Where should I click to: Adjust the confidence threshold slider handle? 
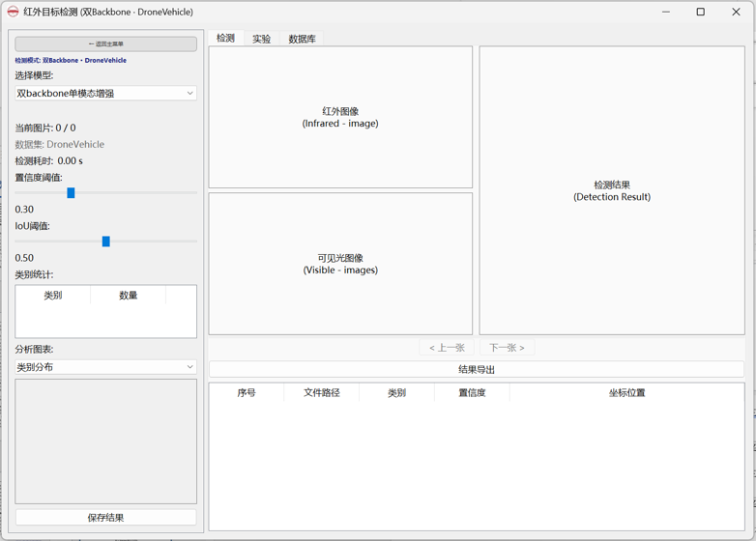[x=71, y=192]
